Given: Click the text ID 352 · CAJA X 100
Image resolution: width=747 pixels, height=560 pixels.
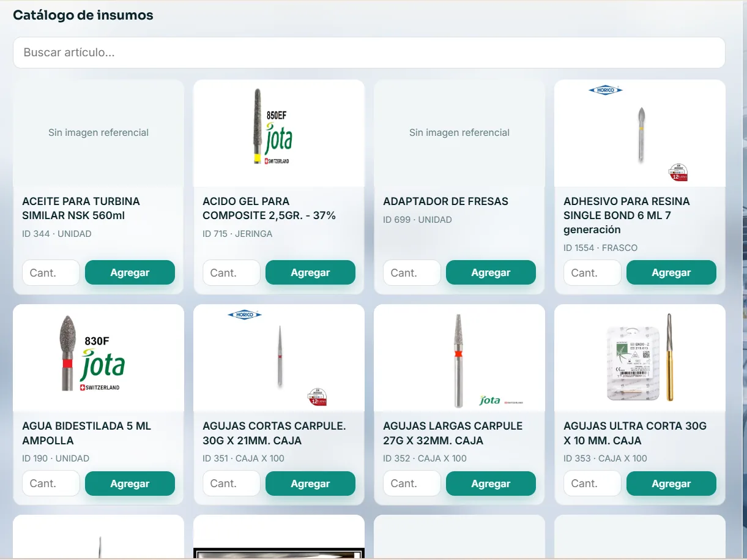Looking at the screenshot, I should (x=425, y=458).
